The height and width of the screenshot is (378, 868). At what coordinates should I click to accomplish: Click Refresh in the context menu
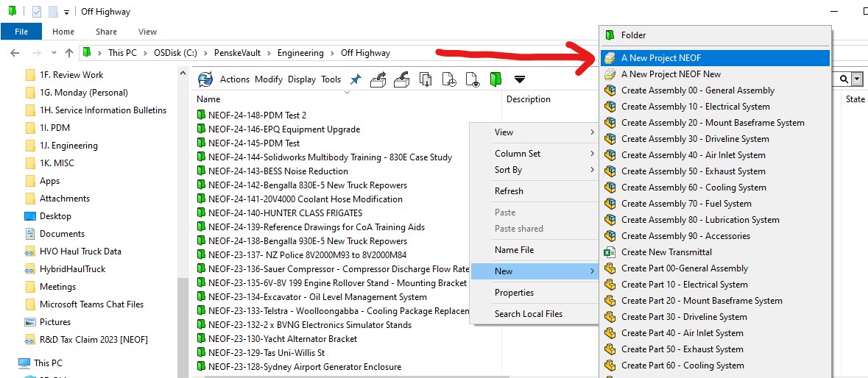tap(534, 191)
